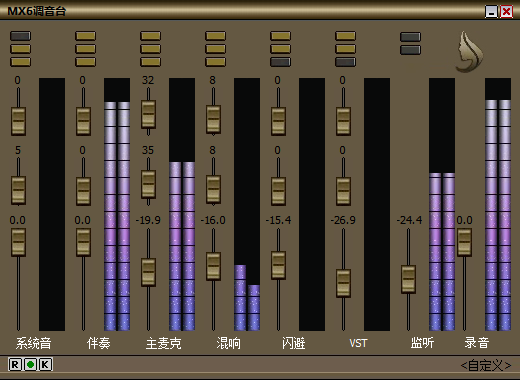This screenshot has width=520, height=380.
Task: Toggle the first gray button above 监听
Action: [x=410, y=37]
